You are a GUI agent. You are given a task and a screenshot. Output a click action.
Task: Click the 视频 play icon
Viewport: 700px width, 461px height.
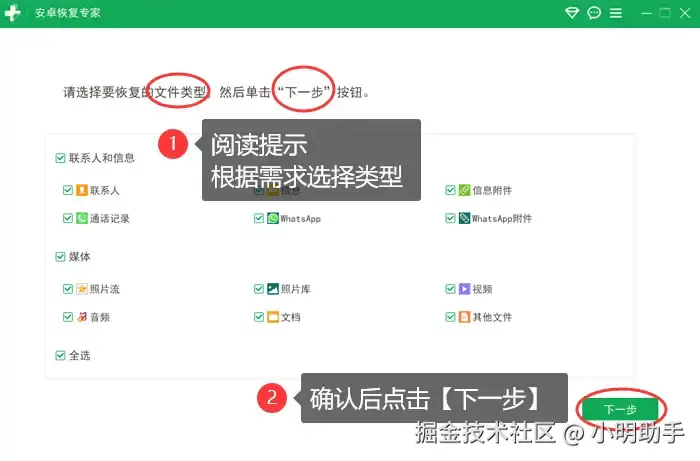tap(464, 289)
